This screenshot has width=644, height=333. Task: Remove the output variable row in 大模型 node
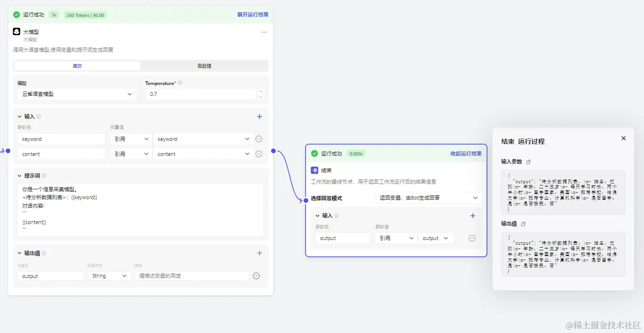pyautogui.click(x=256, y=276)
